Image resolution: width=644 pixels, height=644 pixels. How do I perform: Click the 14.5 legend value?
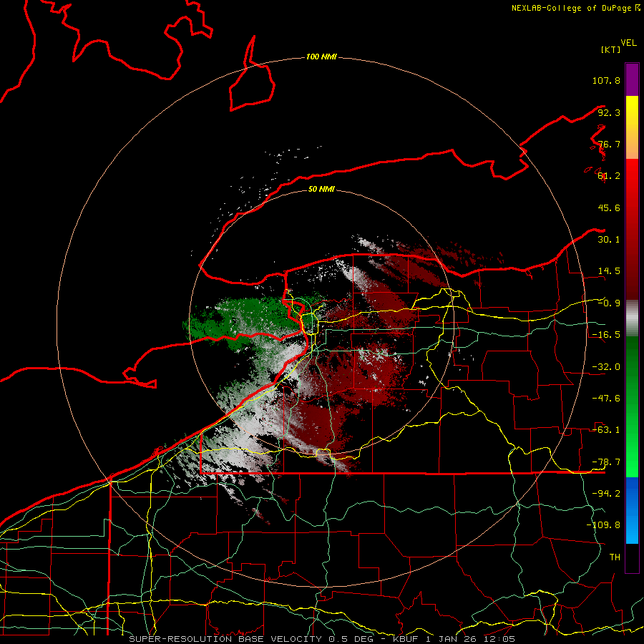point(609,271)
